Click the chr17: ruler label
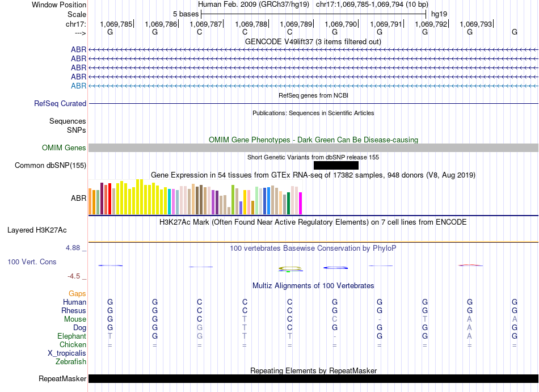This screenshot has width=539, height=392. 76,24
